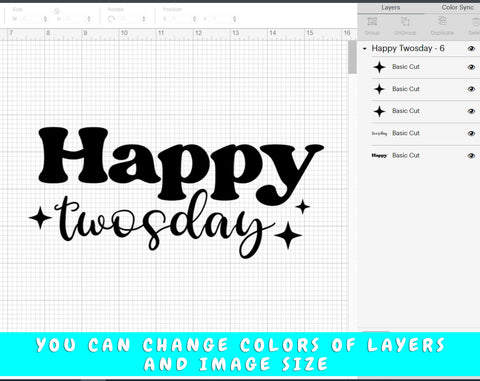This screenshot has height=381, width=480.
Task: Click the Position X stepper arrows
Action: point(195,19)
